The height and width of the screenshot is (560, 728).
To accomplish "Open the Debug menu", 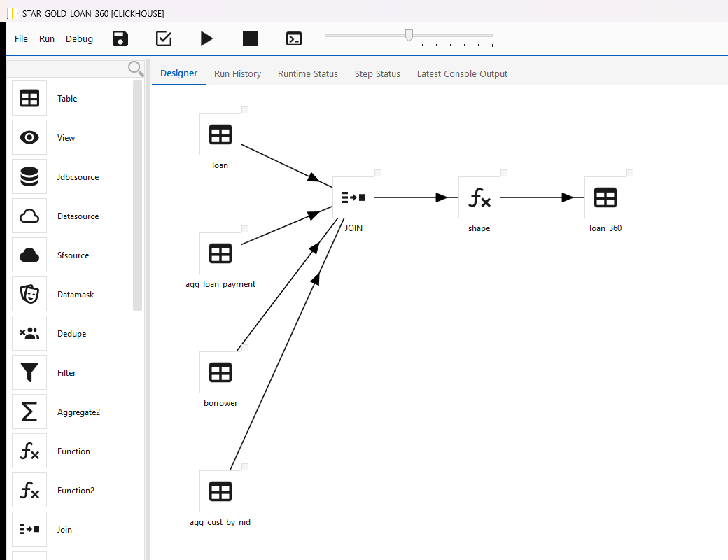I will click(x=79, y=39).
